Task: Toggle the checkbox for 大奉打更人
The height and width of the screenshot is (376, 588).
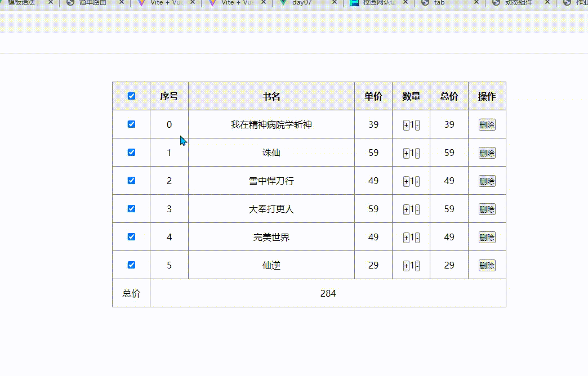Action: (x=131, y=208)
